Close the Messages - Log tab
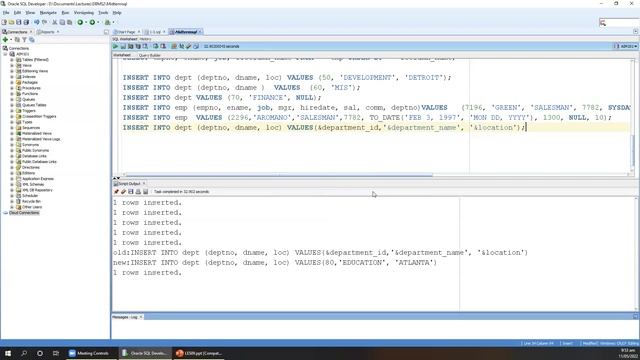This screenshot has width=640, height=360. tap(141, 317)
